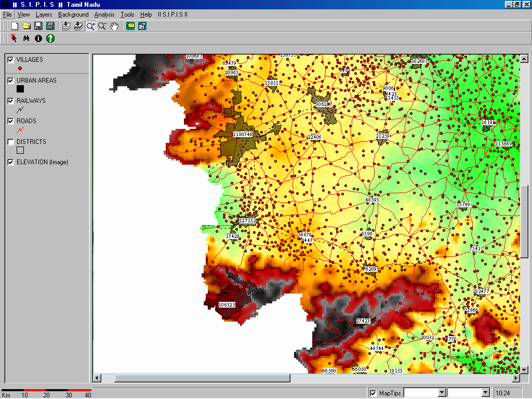Open the properties clipboard icon
Image resolution: width=532 pixels, height=399 pixels.
click(x=142, y=26)
